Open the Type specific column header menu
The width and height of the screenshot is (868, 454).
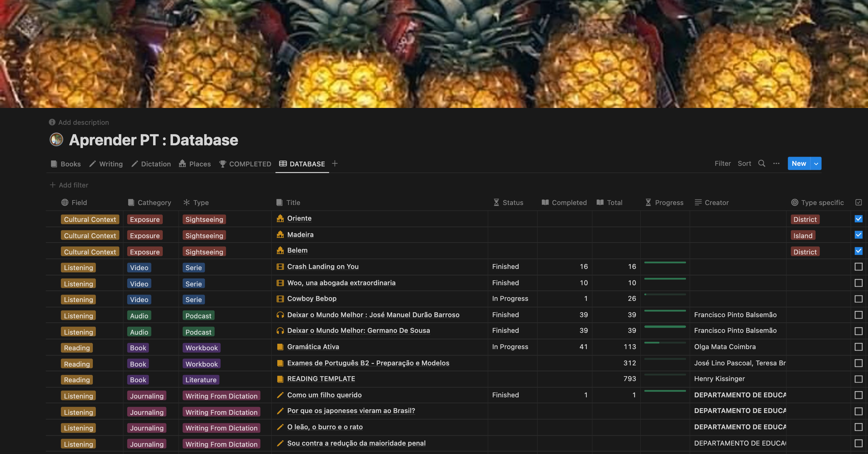point(822,203)
